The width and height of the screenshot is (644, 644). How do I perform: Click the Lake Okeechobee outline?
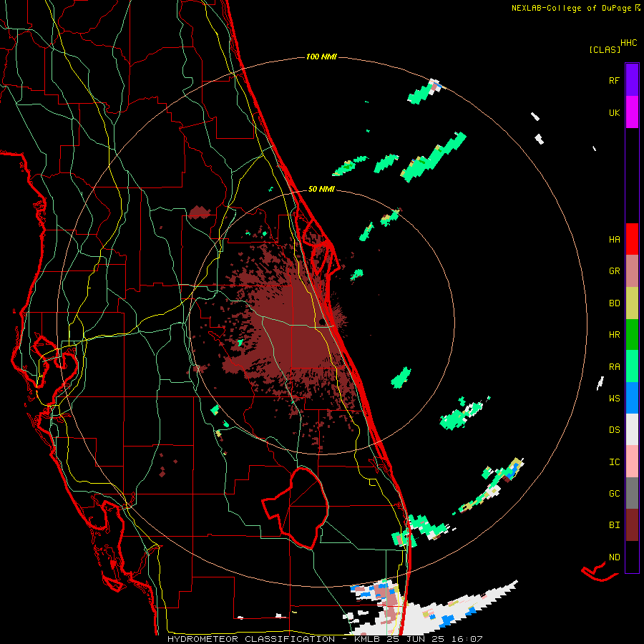tap(296, 507)
